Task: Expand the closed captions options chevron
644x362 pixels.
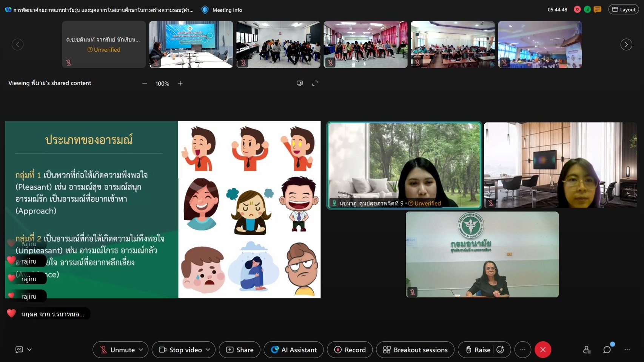Action: click(29, 350)
